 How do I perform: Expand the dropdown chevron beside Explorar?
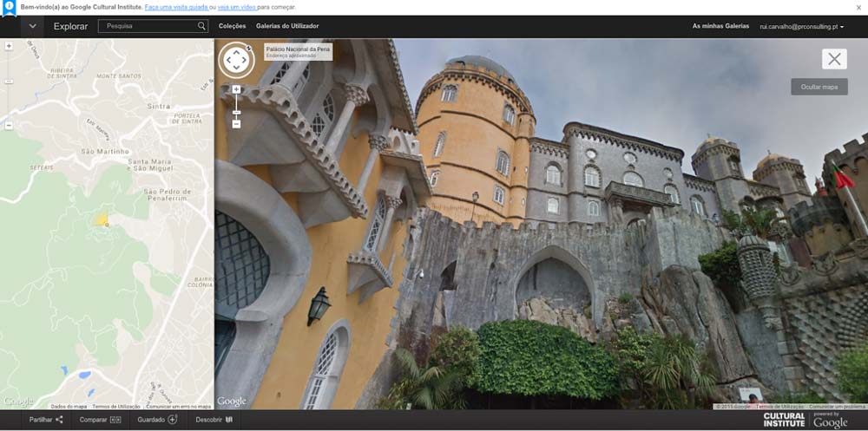tap(32, 26)
